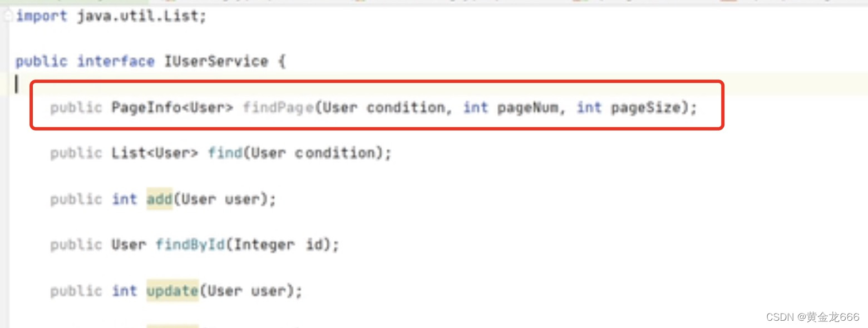Click the find(User condition) method name
The width and height of the screenshot is (868, 328).
click(225, 153)
